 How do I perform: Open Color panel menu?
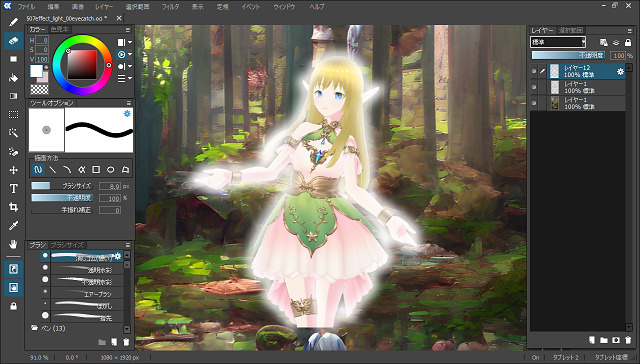click(x=128, y=30)
